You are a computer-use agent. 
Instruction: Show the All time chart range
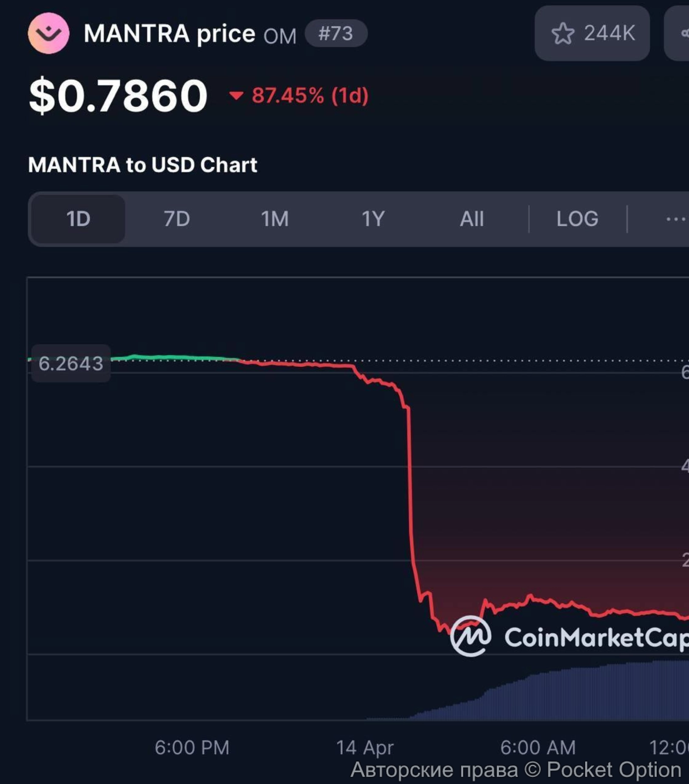(472, 219)
